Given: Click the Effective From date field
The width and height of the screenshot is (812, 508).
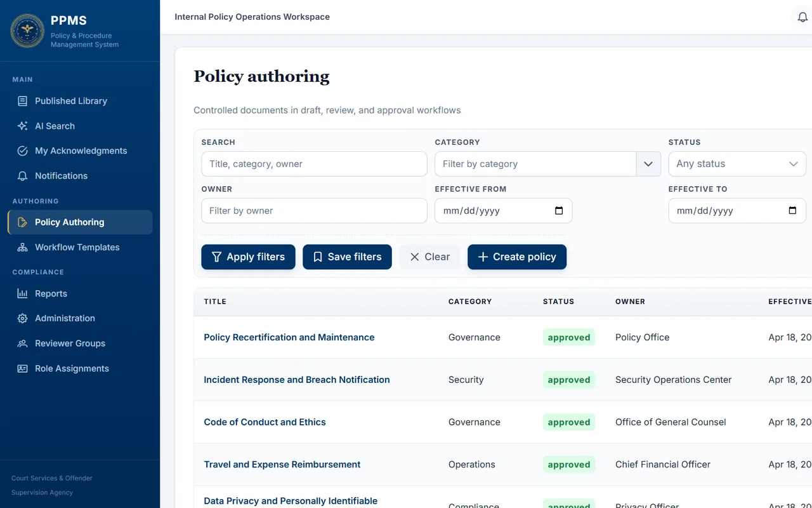Looking at the screenshot, I should [504, 211].
